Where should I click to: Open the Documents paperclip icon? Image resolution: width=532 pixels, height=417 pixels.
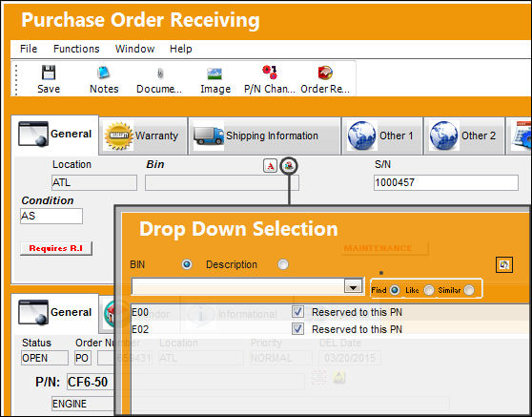pyautogui.click(x=159, y=73)
